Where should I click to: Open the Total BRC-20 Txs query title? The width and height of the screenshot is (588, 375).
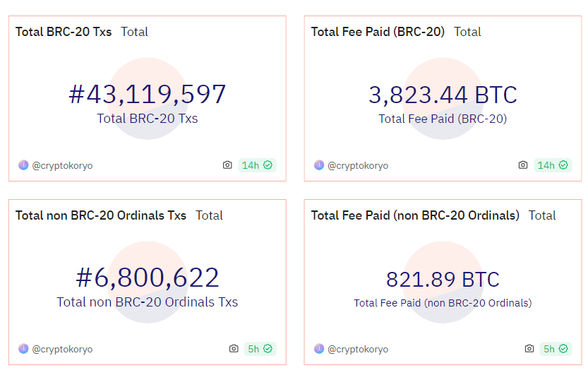click(64, 32)
